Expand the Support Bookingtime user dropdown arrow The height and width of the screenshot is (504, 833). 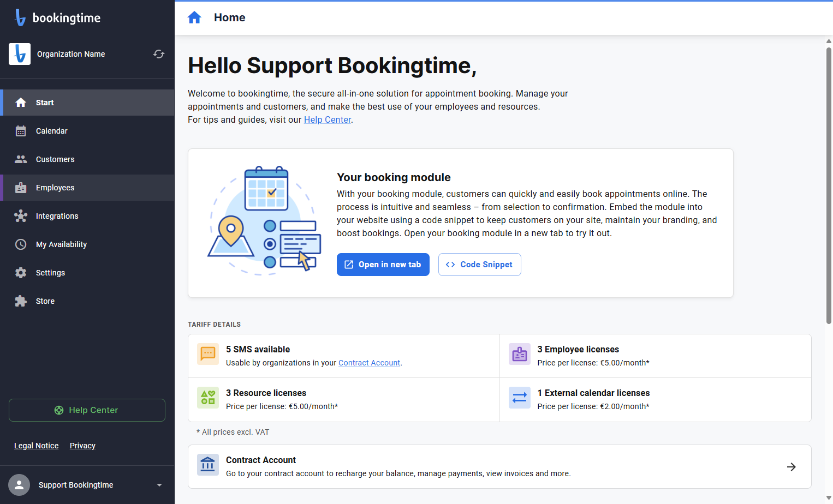pos(159,485)
